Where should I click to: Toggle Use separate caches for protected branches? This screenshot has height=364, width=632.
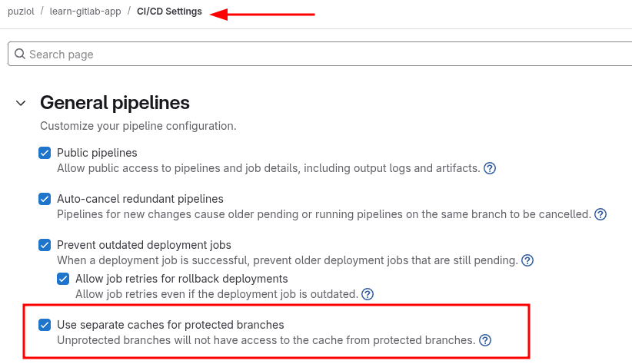(45, 325)
